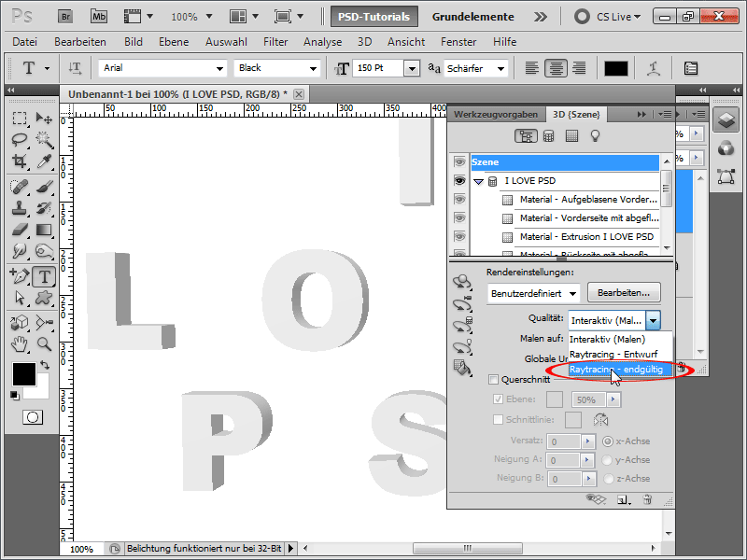Toggle text orientation icon in options bar
The height and width of the screenshot is (560, 747).
click(75, 68)
